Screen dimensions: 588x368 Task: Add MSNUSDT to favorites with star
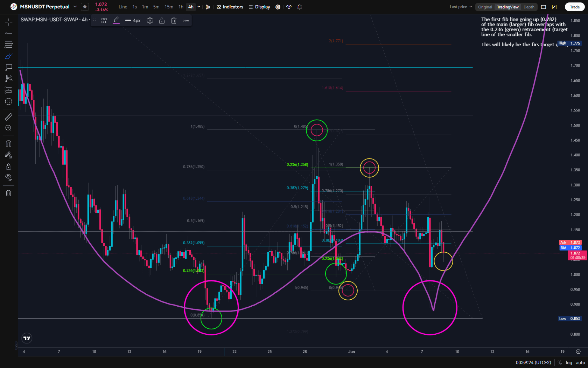[85, 7]
